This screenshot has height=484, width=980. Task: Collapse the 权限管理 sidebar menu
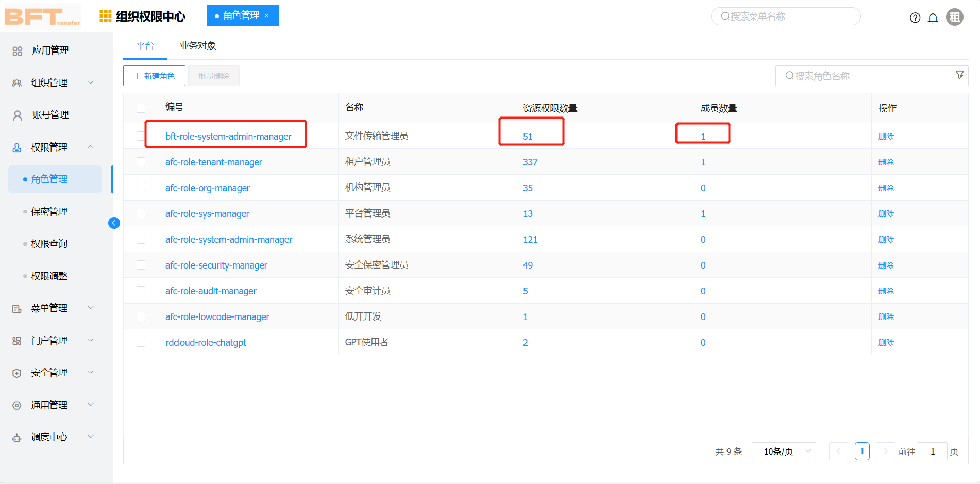coord(91,147)
